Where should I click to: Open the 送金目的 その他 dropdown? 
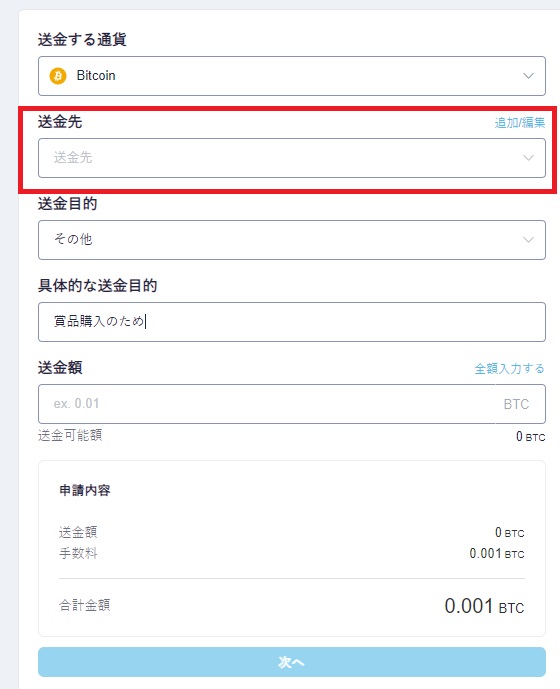[292, 240]
